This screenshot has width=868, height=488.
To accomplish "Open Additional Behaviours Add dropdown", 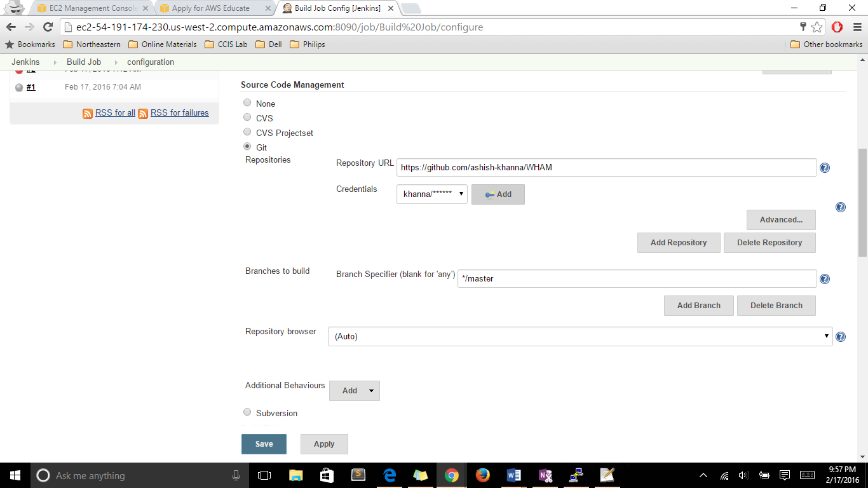I will tap(355, 391).
